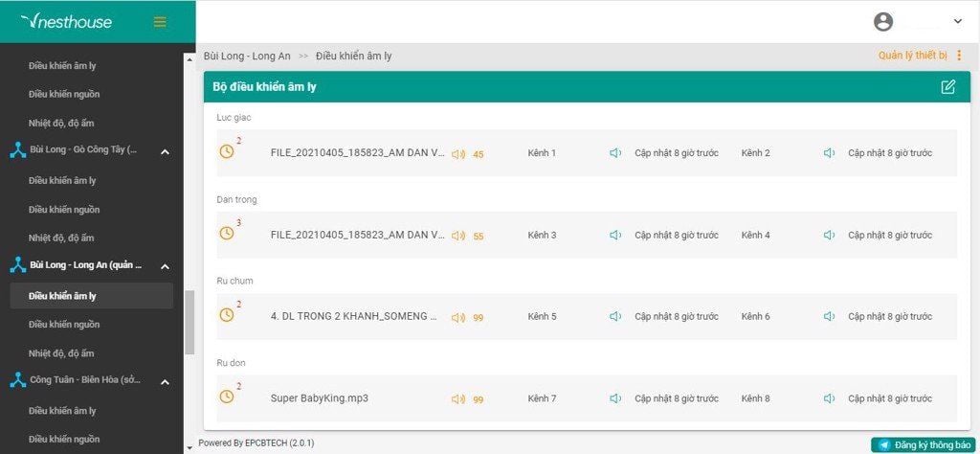980x454 pixels.
Task: Open the schedule clock icon in Luc giac row
Action: pos(227,151)
